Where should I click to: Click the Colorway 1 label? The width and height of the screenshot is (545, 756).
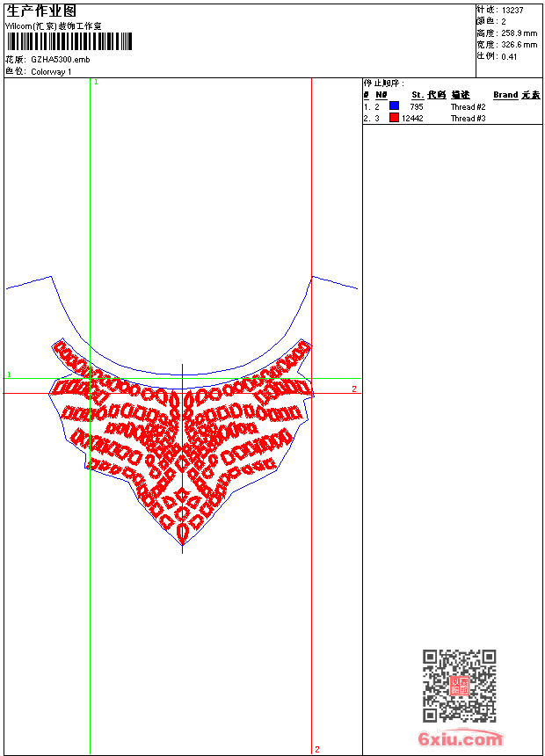51,71
